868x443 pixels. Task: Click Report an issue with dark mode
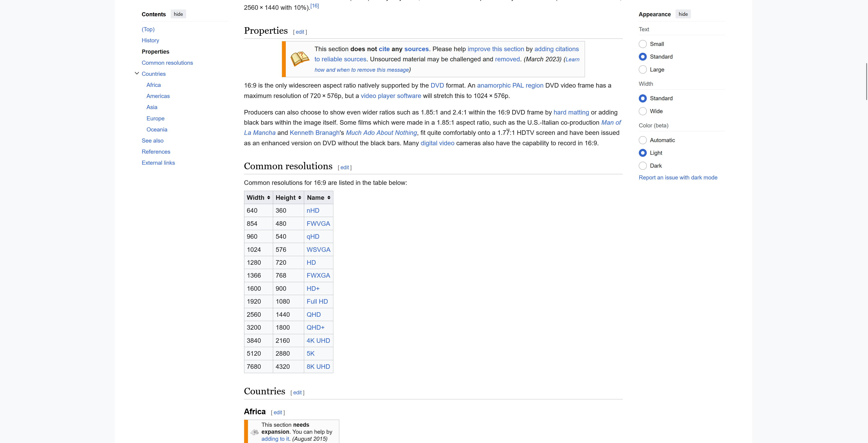(678, 177)
